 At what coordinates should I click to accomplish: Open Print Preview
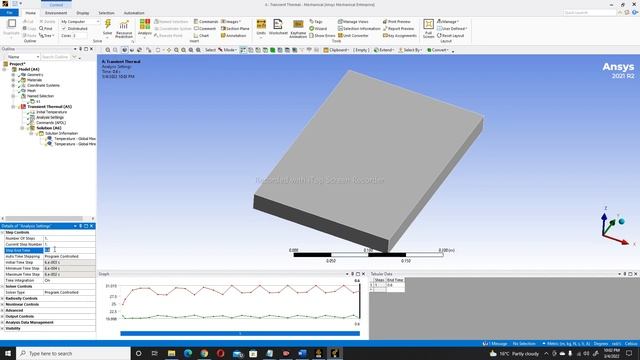click(x=397, y=22)
